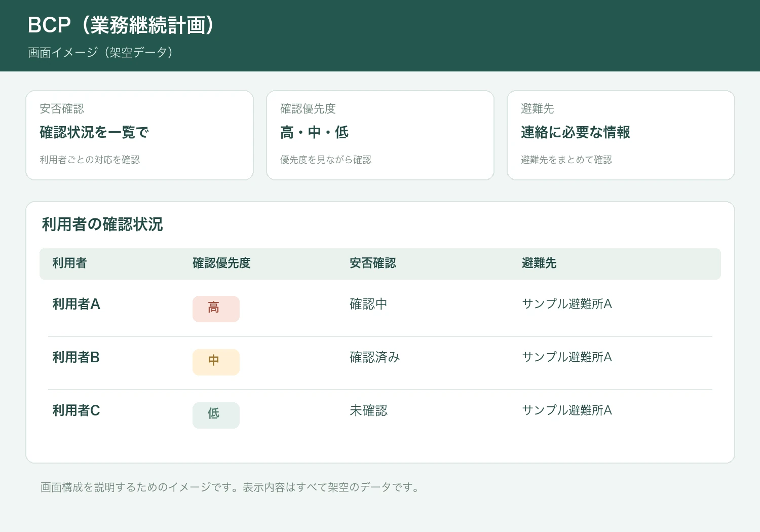Image resolution: width=760 pixels, height=532 pixels.
Task: Click サンプル避難所A in the 利用者C row
Action: [x=567, y=410]
